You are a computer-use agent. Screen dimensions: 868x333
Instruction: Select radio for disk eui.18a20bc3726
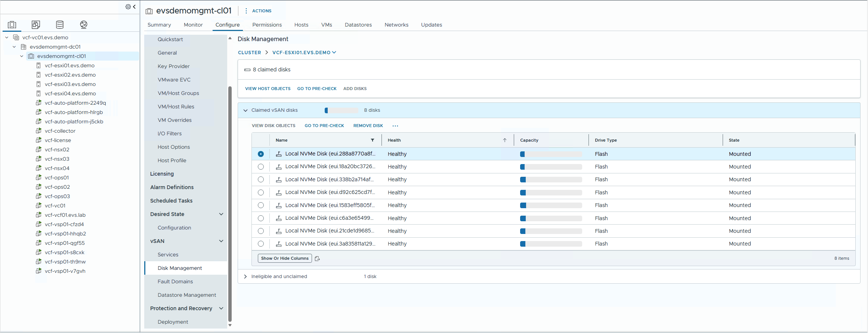click(x=261, y=167)
